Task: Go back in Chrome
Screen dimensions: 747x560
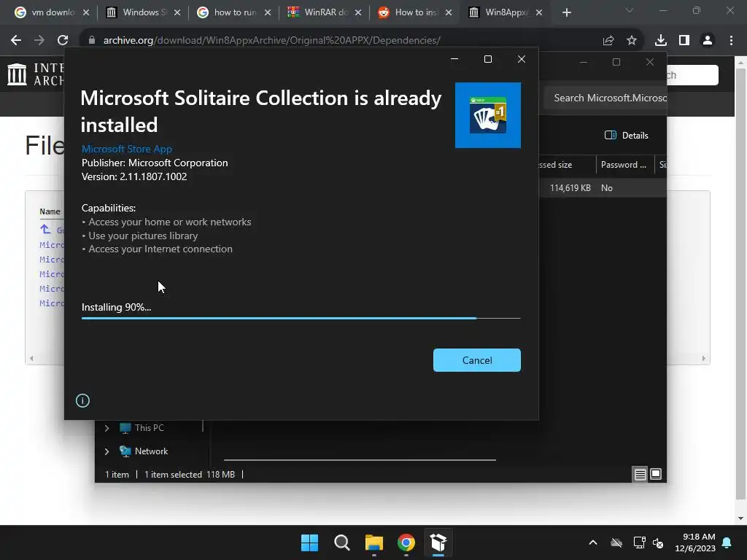Action: point(16,41)
